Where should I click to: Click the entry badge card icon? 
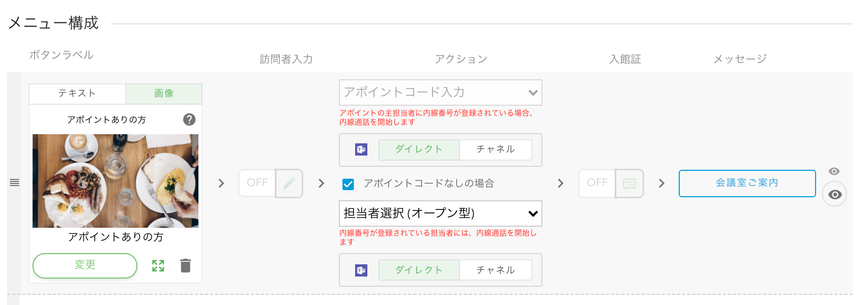pos(629,183)
